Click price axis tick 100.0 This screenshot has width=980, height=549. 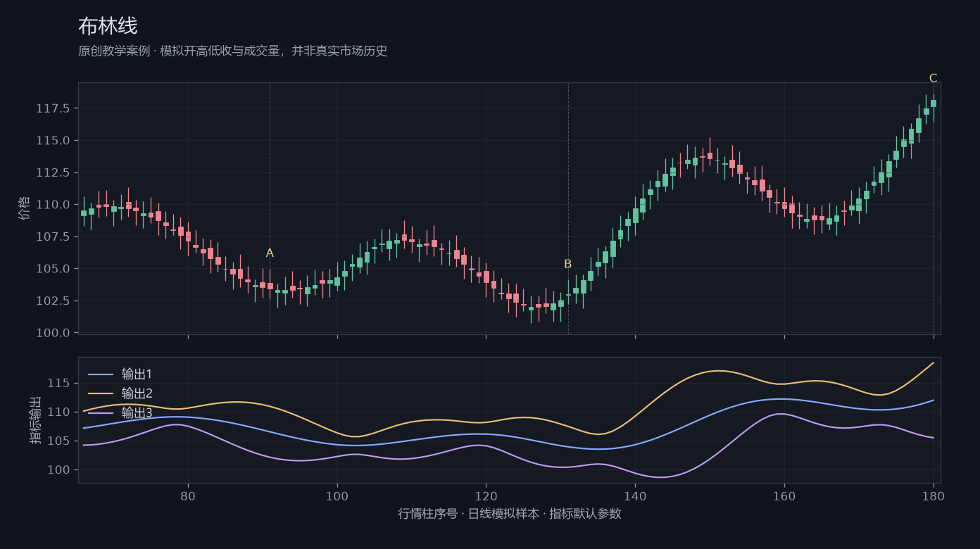click(x=54, y=333)
